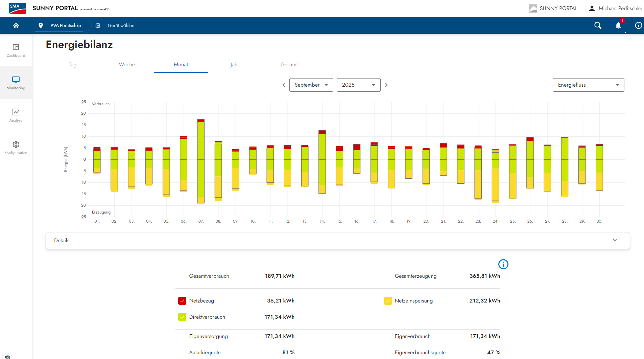Click the info icon in top bar
This screenshot has width=644, height=359.
[638, 25]
